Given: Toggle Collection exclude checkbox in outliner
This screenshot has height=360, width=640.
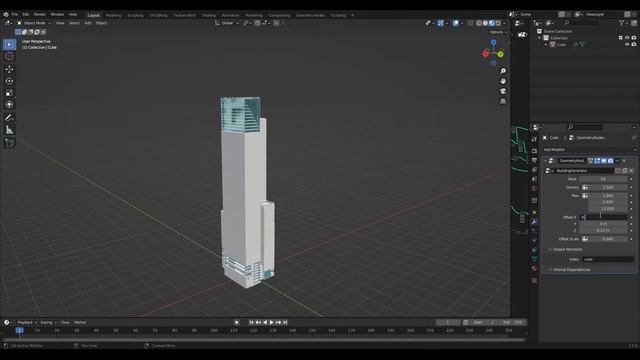Looking at the screenshot, I should click(620, 38).
